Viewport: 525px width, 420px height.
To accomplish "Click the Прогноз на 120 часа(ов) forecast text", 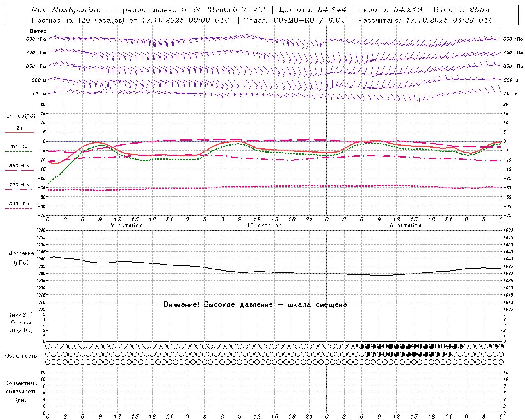I will [x=79, y=20].
